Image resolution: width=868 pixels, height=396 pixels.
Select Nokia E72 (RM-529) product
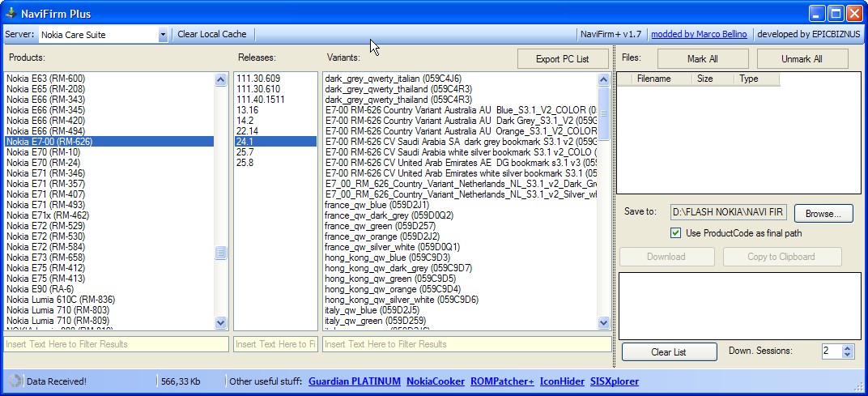point(109,226)
